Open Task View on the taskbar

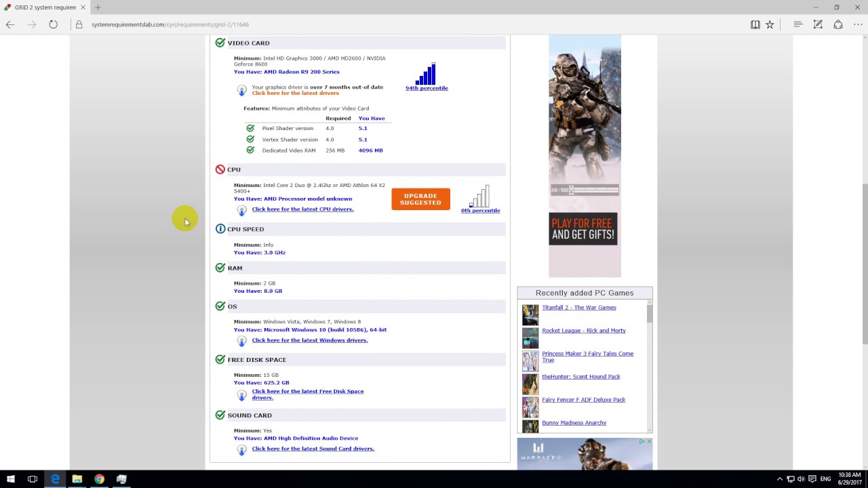coord(32,479)
